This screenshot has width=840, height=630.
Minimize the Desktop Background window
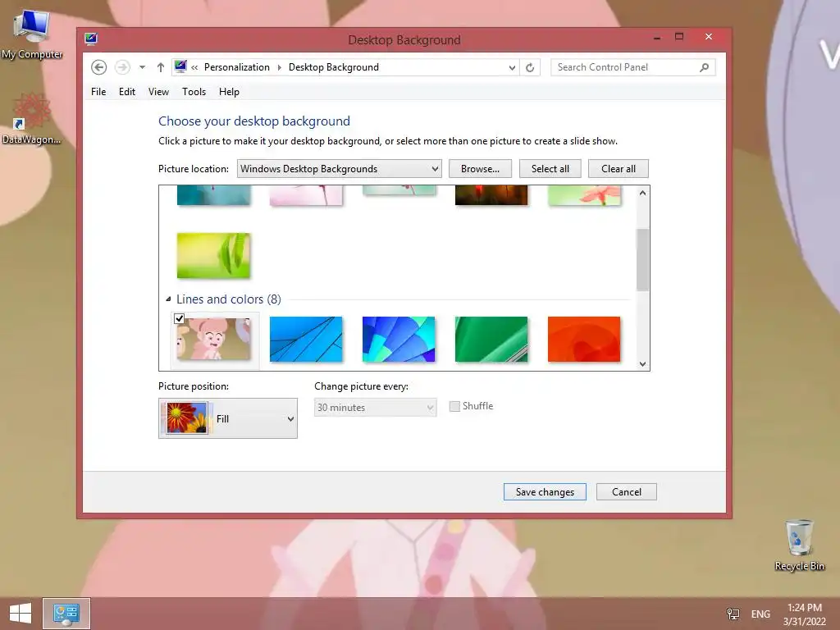pos(657,38)
